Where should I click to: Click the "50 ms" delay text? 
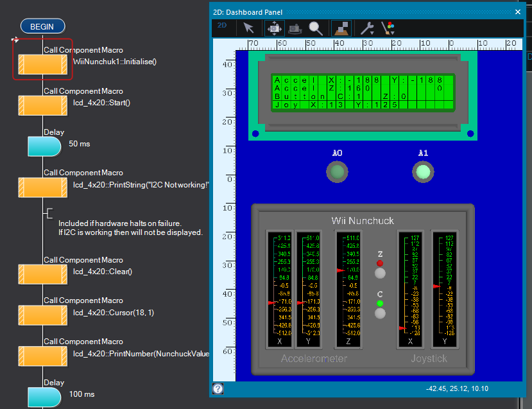pos(80,144)
